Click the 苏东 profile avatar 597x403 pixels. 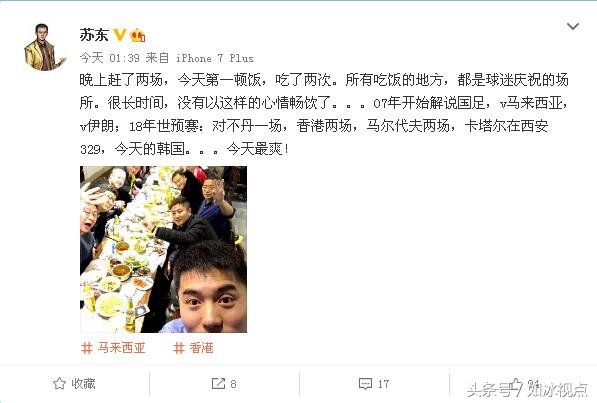click(45, 47)
